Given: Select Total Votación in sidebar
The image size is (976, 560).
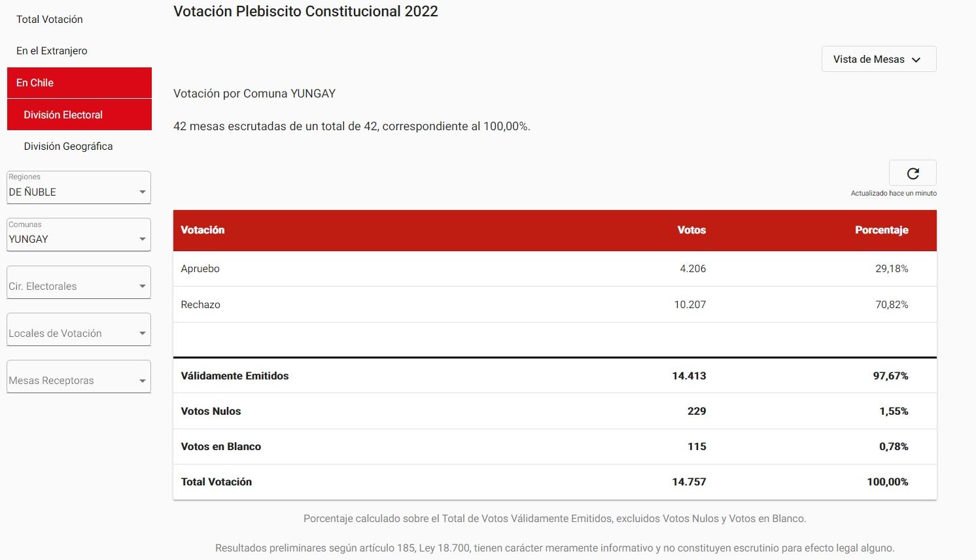Looking at the screenshot, I should (x=50, y=20).
